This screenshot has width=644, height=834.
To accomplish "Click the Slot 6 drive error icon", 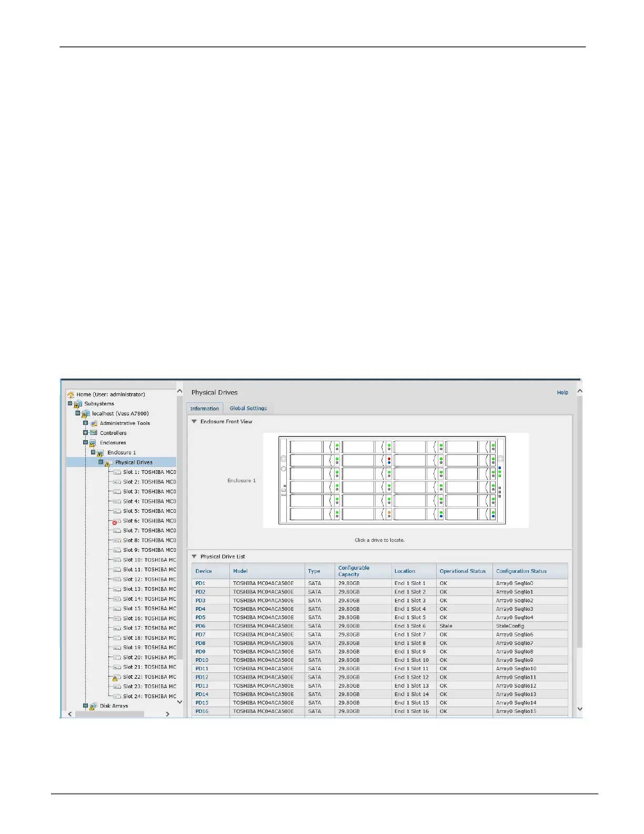I will [116, 521].
